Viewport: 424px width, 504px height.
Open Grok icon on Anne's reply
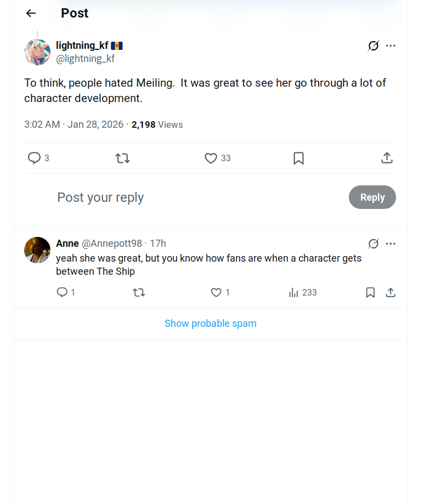373,243
